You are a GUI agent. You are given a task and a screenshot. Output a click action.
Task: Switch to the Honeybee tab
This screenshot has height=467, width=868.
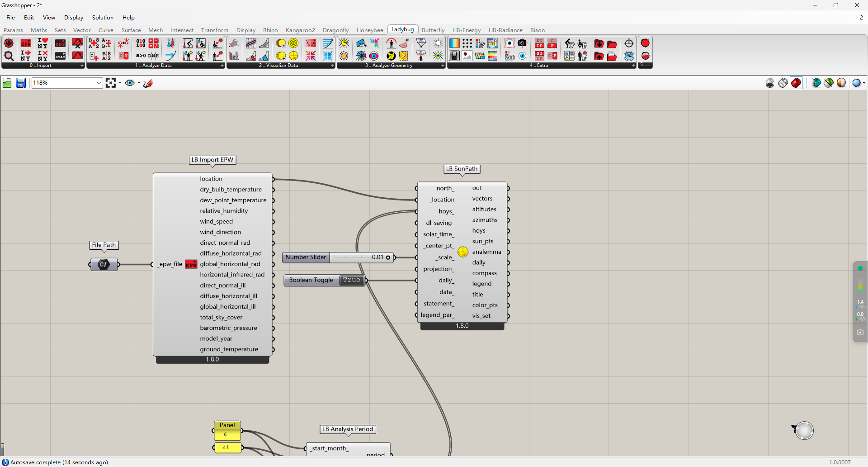[x=370, y=30]
